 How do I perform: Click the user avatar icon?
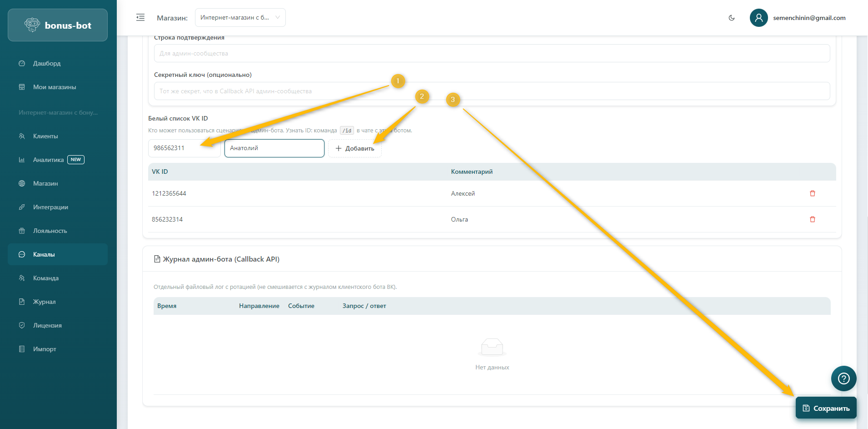(758, 18)
